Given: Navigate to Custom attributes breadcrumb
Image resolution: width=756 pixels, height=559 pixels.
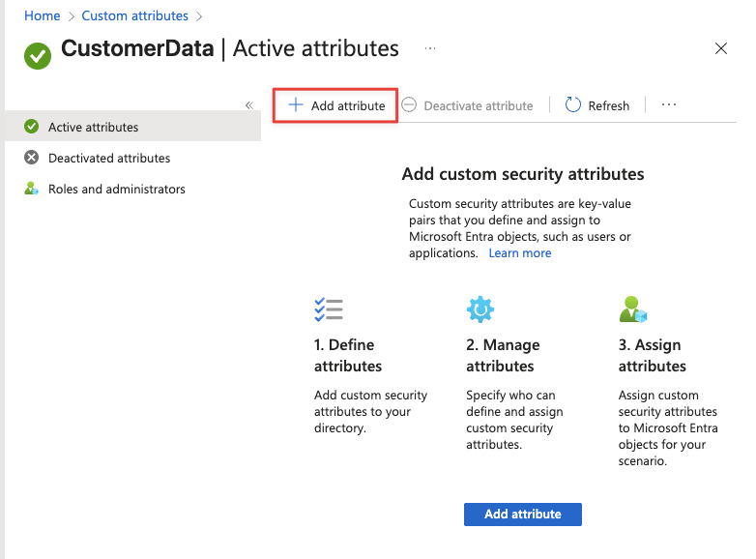Looking at the screenshot, I should tap(135, 15).
